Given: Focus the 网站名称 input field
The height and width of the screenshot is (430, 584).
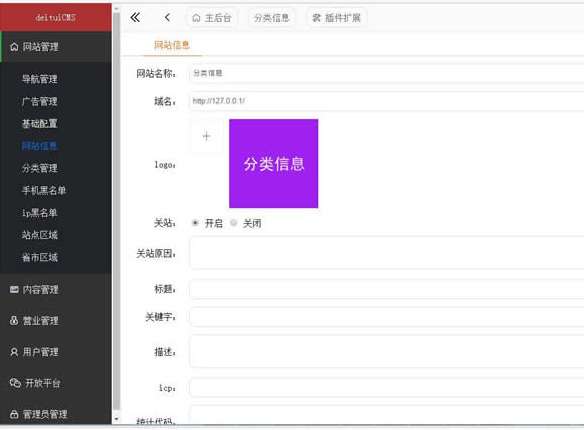Looking at the screenshot, I should point(387,73).
